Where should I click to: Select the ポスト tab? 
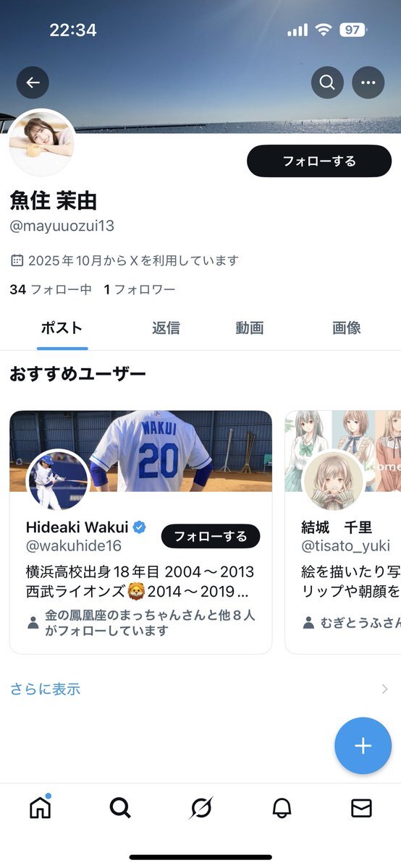(62, 328)
